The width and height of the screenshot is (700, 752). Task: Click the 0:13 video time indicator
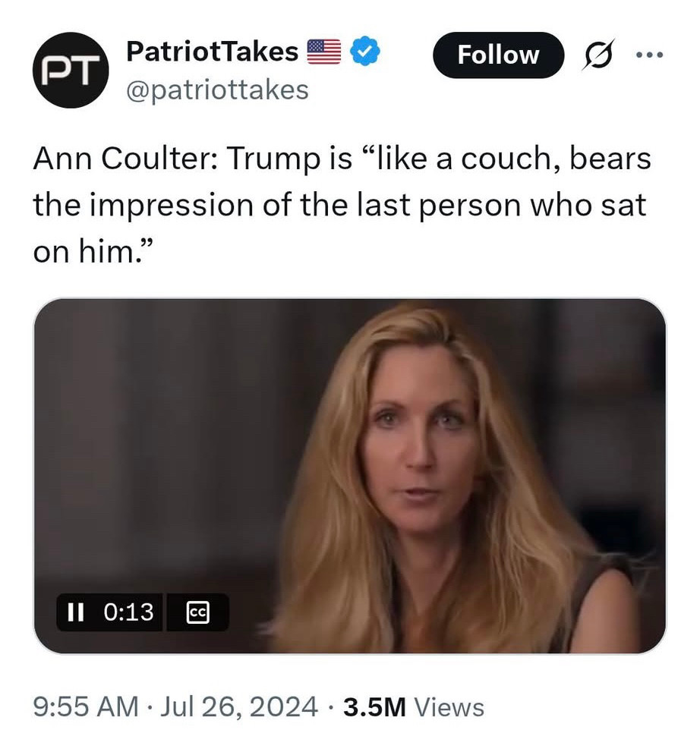[128, 612]
